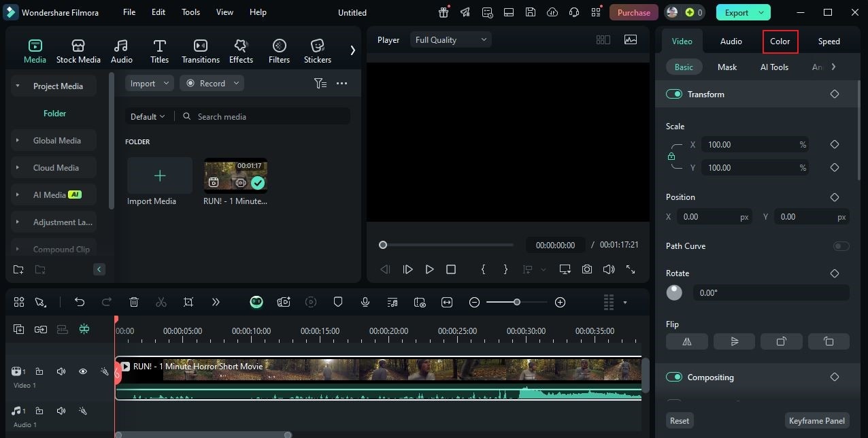Viewport: 868px width, 438px height.
Task: Open the Import dropdown
Action: (150, 83)
